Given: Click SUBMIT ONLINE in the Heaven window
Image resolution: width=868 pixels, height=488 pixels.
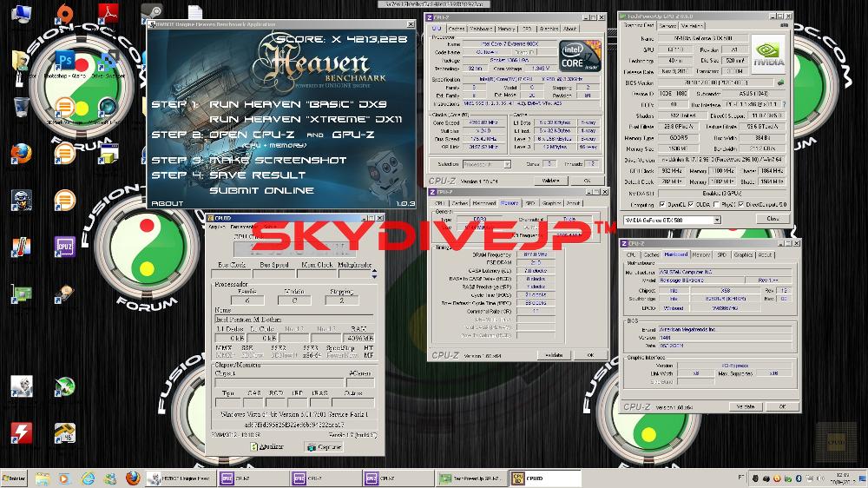Looking at the screenshot, I should [262, 190].
